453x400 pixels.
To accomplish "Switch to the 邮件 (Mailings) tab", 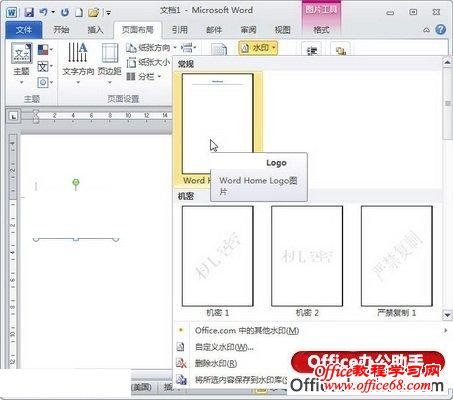I will (x=214, y=30).
